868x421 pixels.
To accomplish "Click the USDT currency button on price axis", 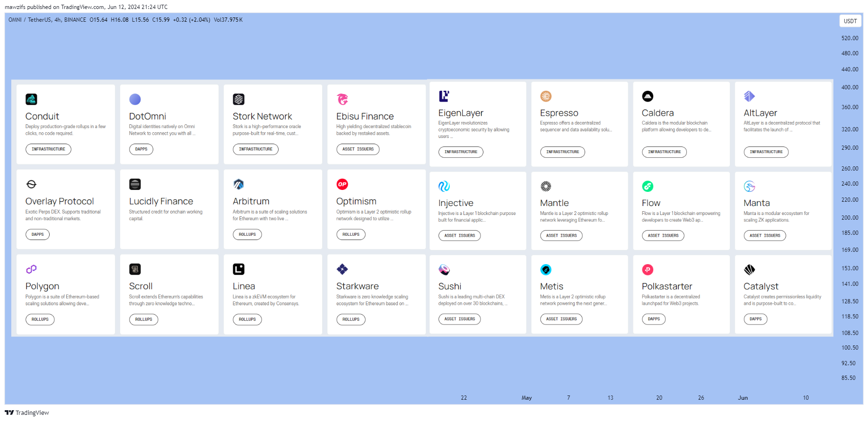I will [x=850, y=21].
